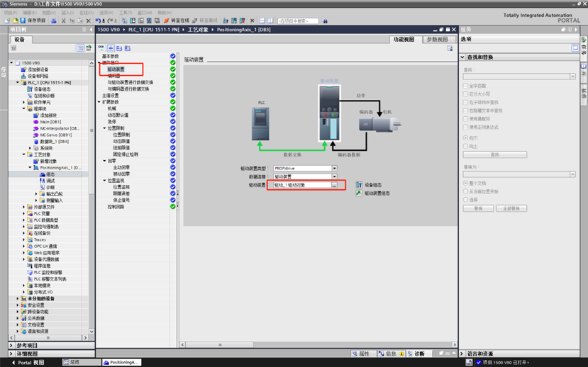Click the browse ... button for drive field
The width and height of the screenshot is (588, 367).
click(x=334, y=185)
